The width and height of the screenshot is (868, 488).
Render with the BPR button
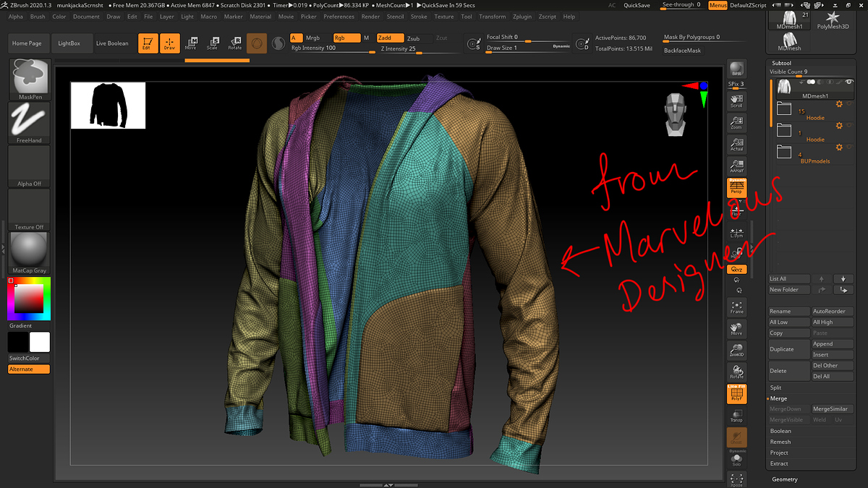pos(736,69)
